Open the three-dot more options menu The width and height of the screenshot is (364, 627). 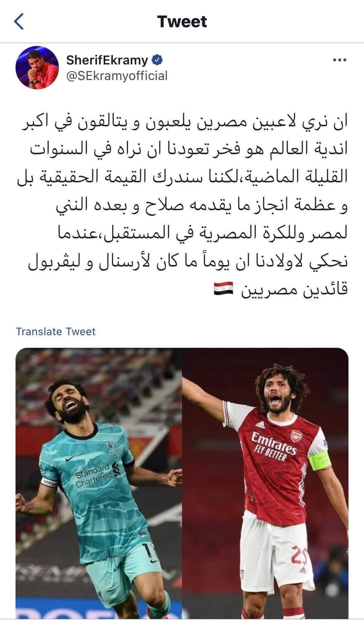click(339, 61)
